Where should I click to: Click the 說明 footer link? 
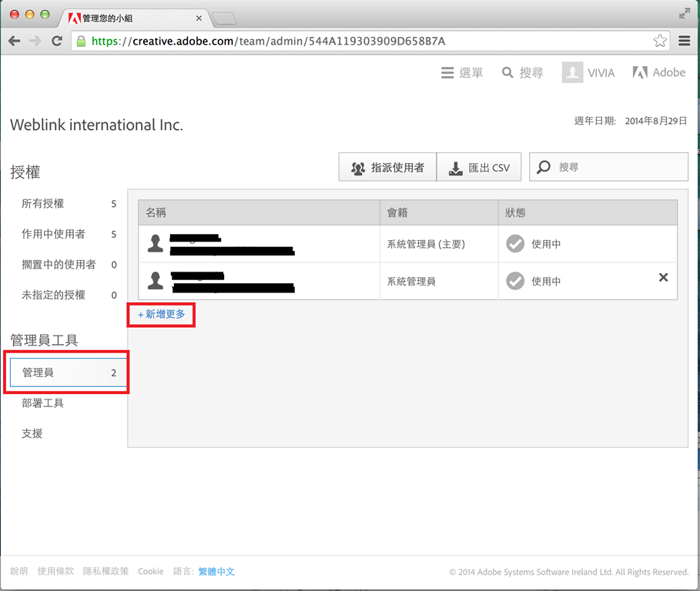pyautogui.click(x=18, y=571)
